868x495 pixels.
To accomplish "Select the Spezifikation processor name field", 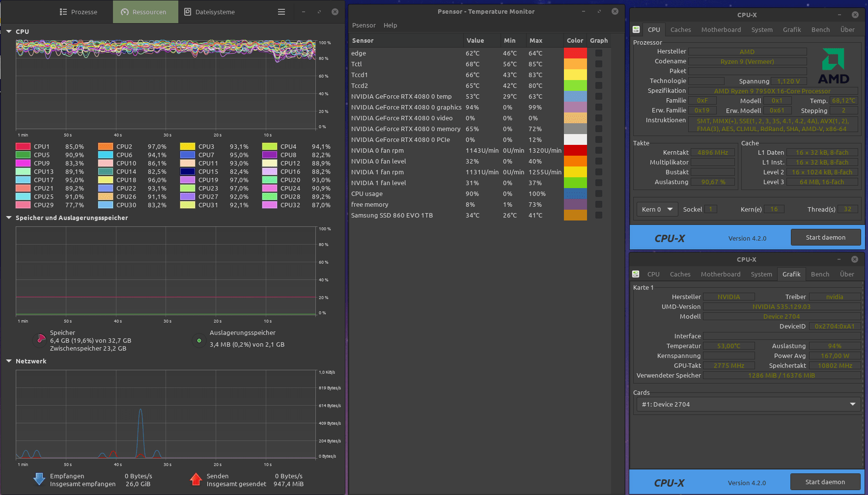I will (x=773, y=91).
